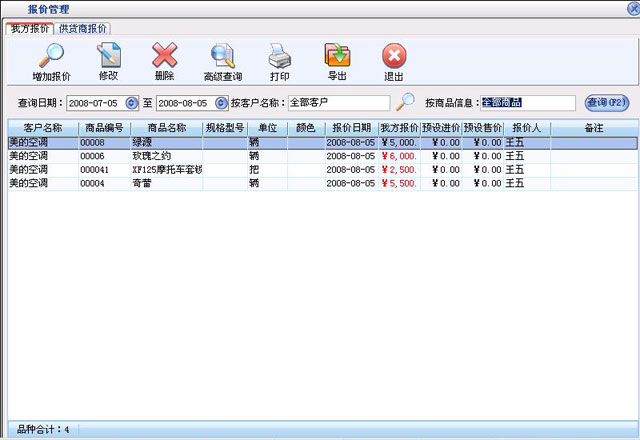Image resolution: width=640 pixels, height=440 pixels.
Task: Sort by 客户名称 column header
Action: pos(42,128)
